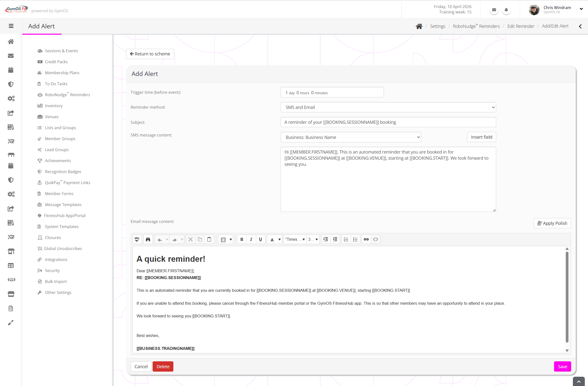This screenshot has width=588, height=386.
Task: Open the Business Name field dropdown
Action: point(351,137)
